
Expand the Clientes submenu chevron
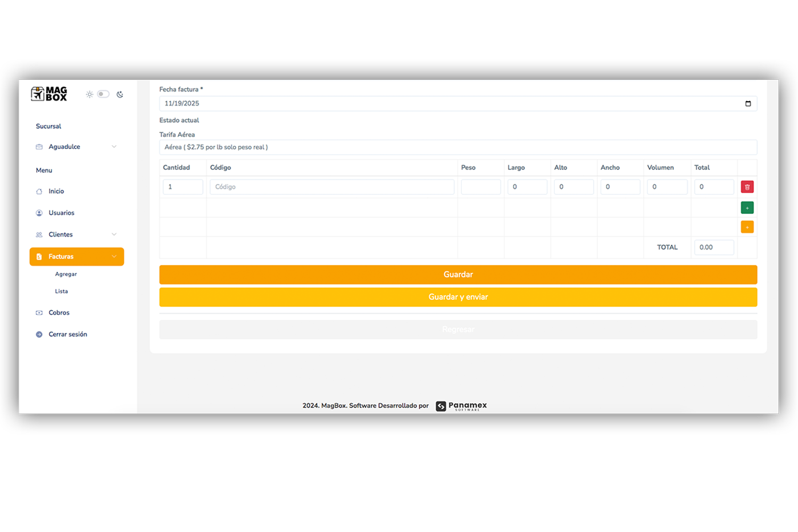coord(114,235)
